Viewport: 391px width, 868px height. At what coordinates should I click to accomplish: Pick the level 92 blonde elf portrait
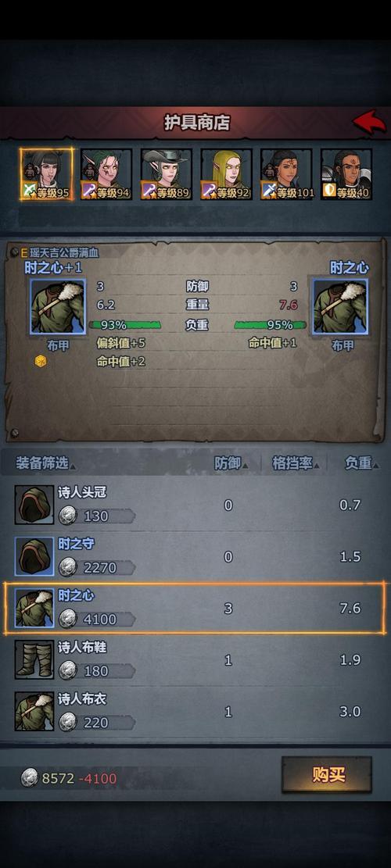[x=227, y=173]
